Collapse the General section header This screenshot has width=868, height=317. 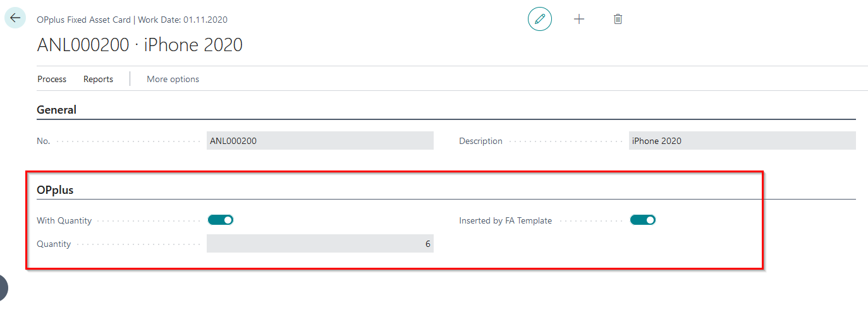tap(57, 110)
